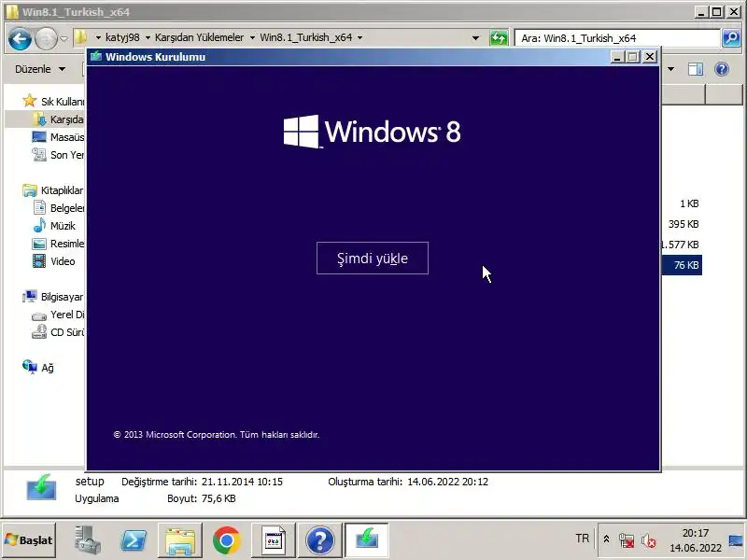Close the Windows Kurulumu window
Screen dimensions: 747x560
(650, 57)
